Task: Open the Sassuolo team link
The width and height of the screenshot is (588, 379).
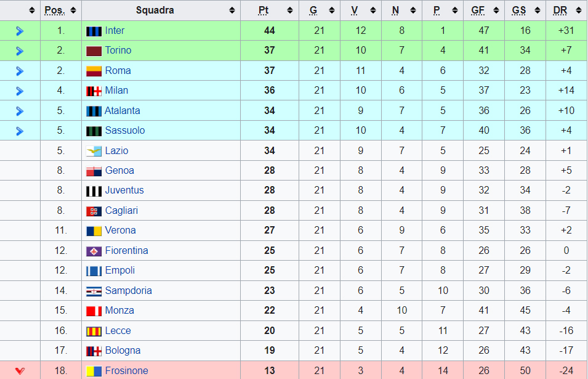Action: point(125,131)
